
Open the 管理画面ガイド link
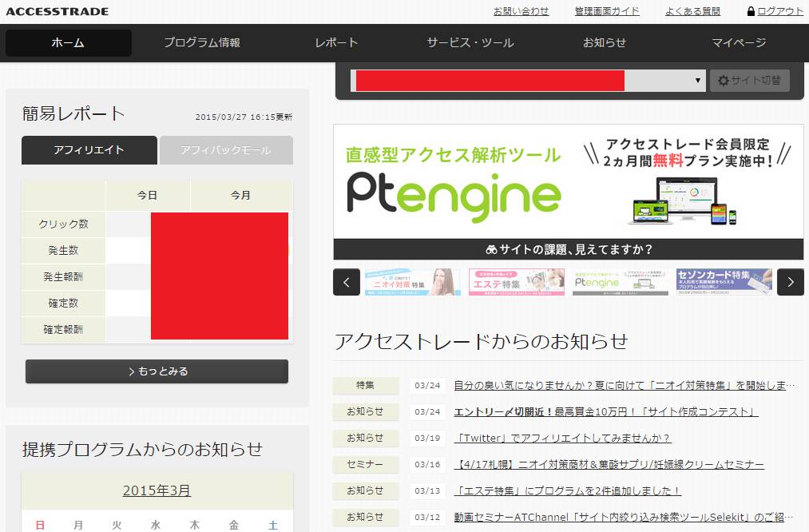[607, 11]
